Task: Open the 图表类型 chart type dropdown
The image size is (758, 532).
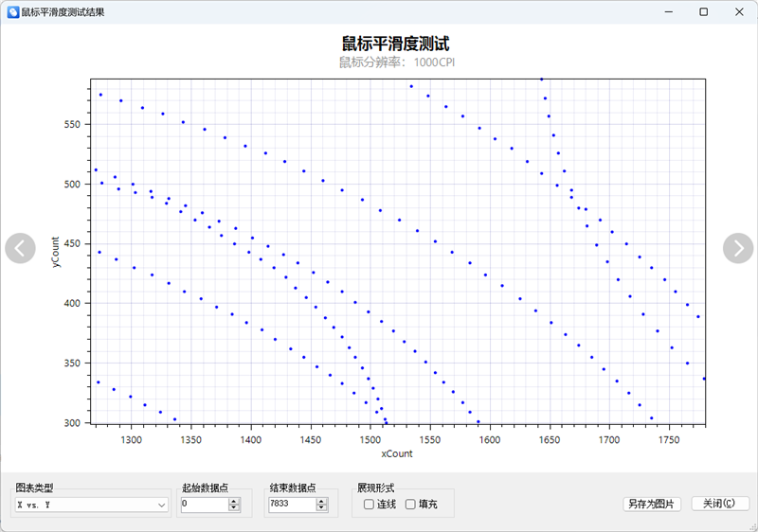Action: pos(91,505)
